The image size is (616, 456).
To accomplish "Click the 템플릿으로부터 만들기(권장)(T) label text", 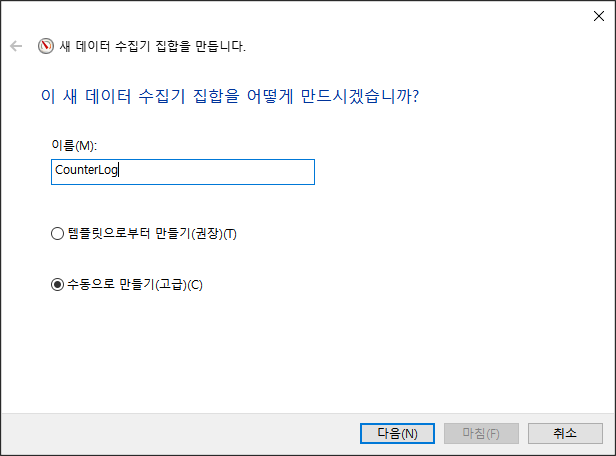I will [152, 233].
